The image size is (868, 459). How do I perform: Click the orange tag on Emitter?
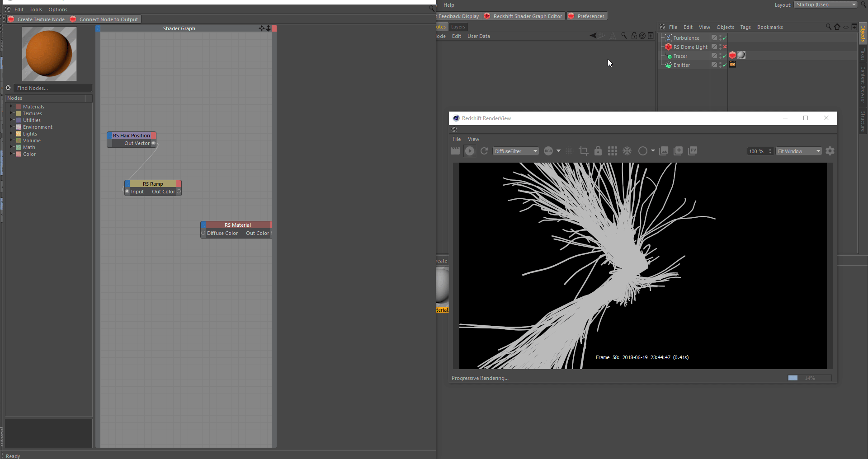pyautogui.click(x=732, y=65)
